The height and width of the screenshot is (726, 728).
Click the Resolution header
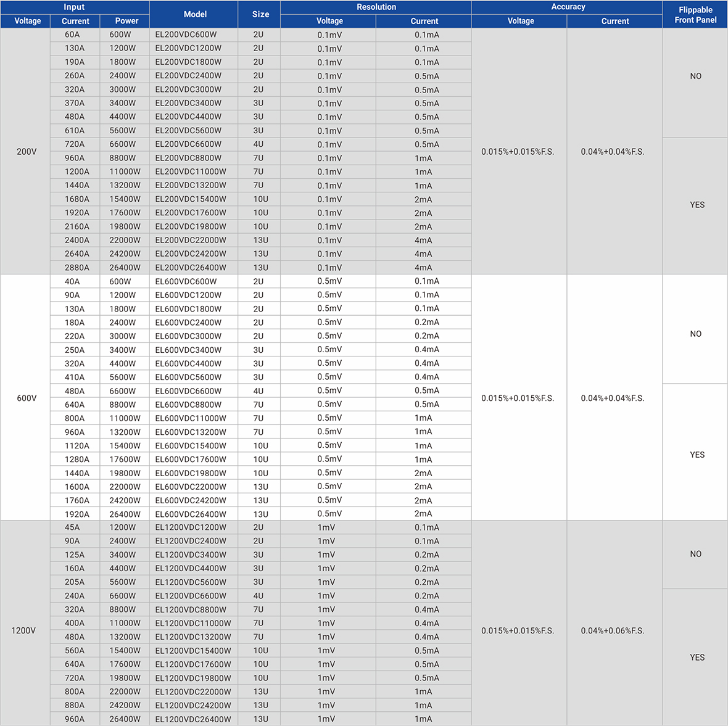pos(376,7)
